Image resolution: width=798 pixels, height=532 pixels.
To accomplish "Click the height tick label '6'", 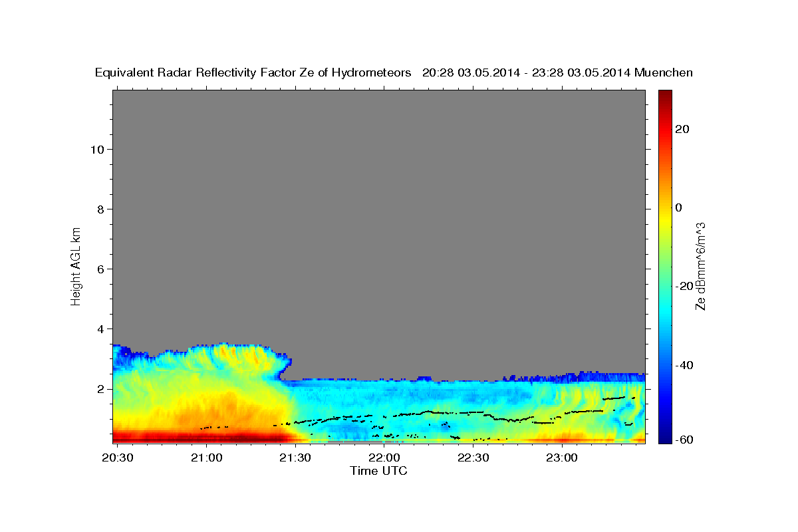I will click(100, 269).
